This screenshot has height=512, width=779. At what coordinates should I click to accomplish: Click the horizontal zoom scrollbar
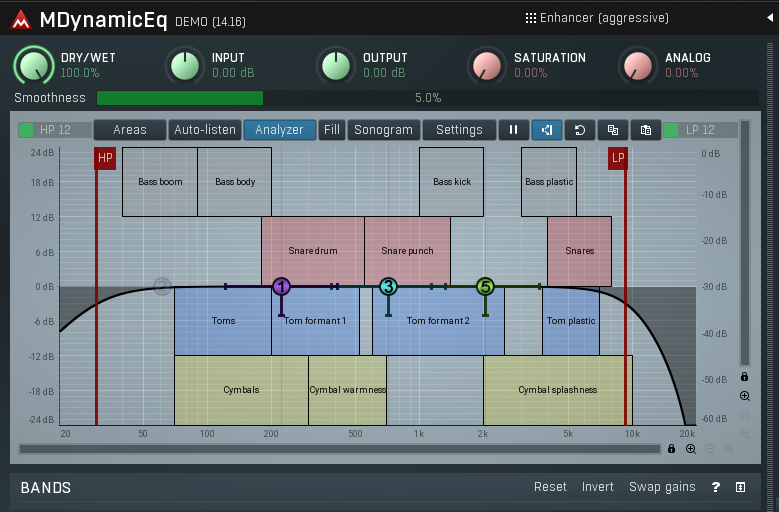[340, 449]
